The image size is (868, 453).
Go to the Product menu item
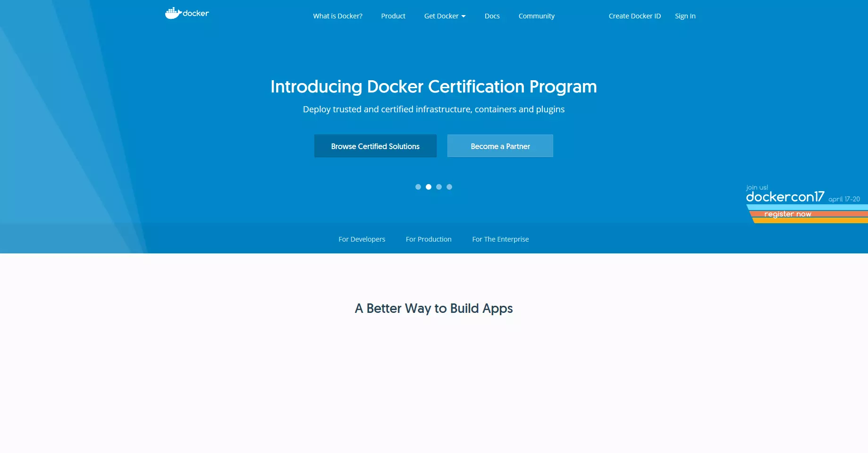pyautogui.click(x=393, y=16)
